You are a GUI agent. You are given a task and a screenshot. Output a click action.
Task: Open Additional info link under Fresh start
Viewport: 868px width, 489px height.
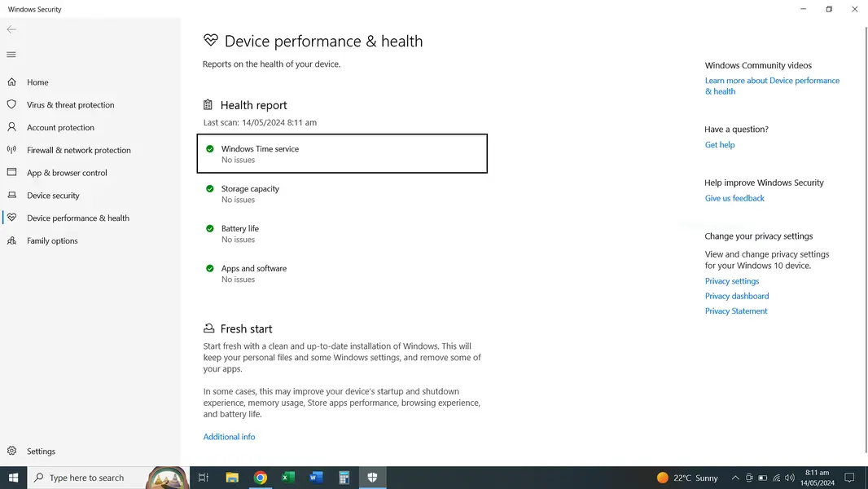click(x=229, y=437)
